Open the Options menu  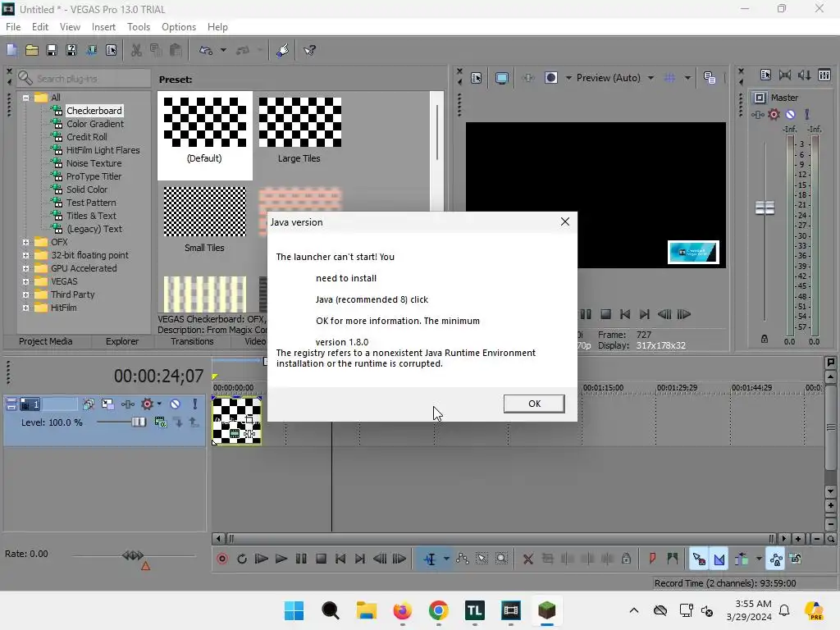[178, 27]
